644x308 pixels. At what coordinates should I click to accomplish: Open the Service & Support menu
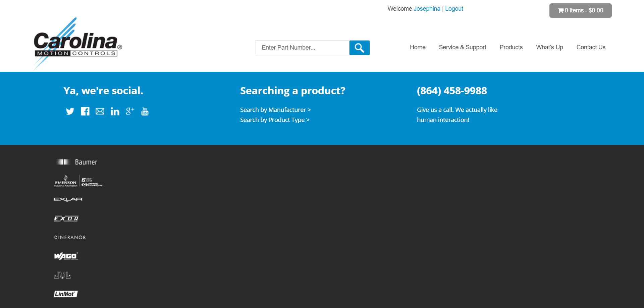[463, 47]
